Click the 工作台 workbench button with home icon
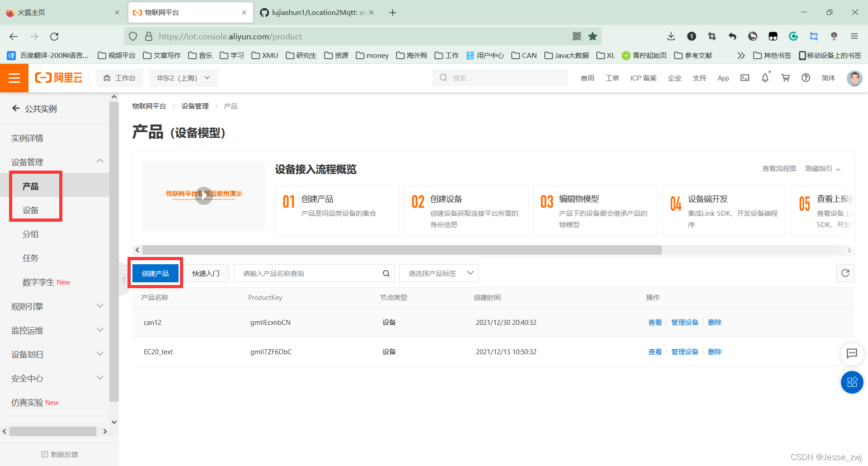 click(x=119, y=77)
